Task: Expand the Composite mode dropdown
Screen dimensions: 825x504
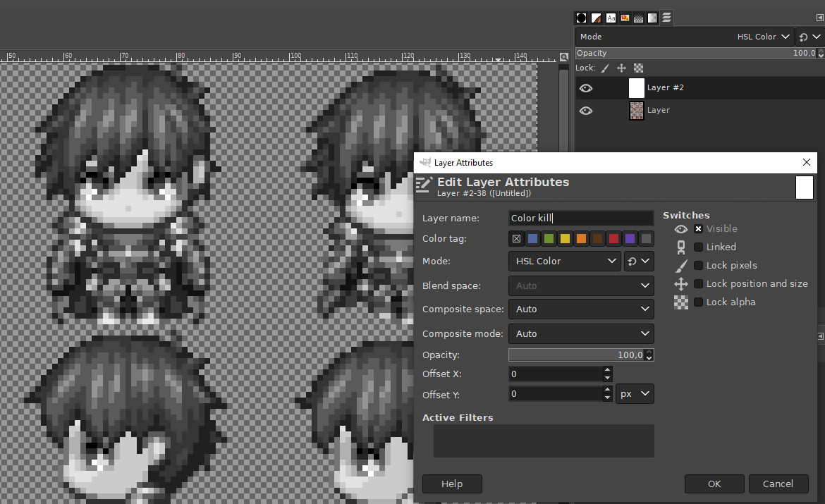Action: tap(581, 333)
